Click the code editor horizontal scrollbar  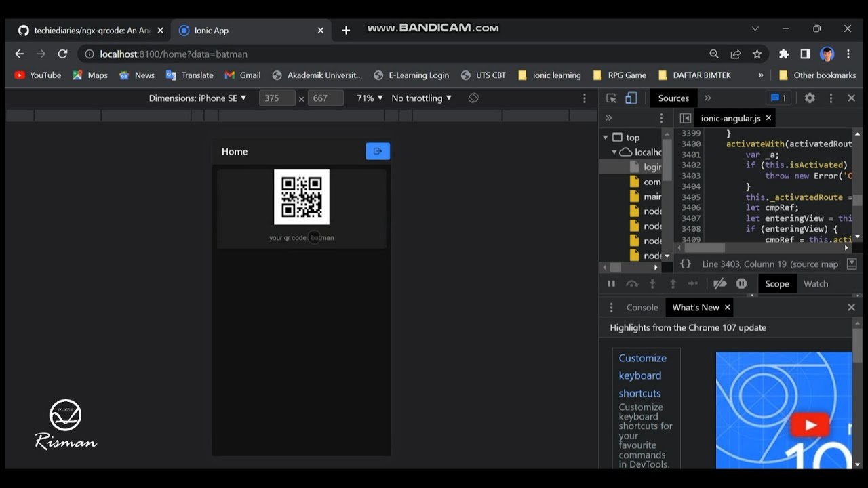pyautogui.click(x=705, y=248)
